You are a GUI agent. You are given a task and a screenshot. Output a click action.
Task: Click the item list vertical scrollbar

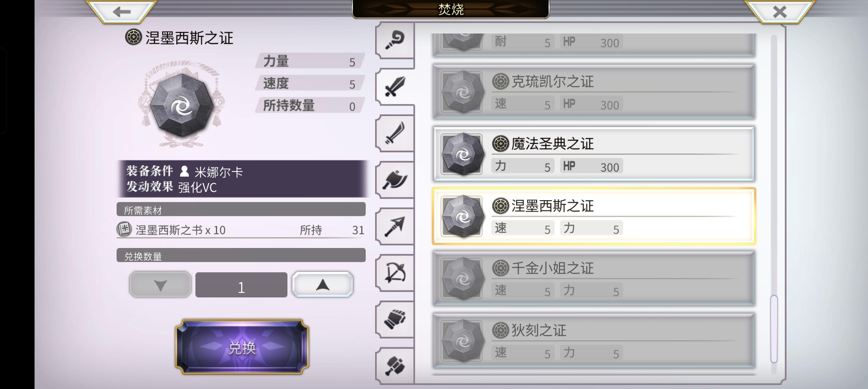pyautogui.click(x=774, y=203)
